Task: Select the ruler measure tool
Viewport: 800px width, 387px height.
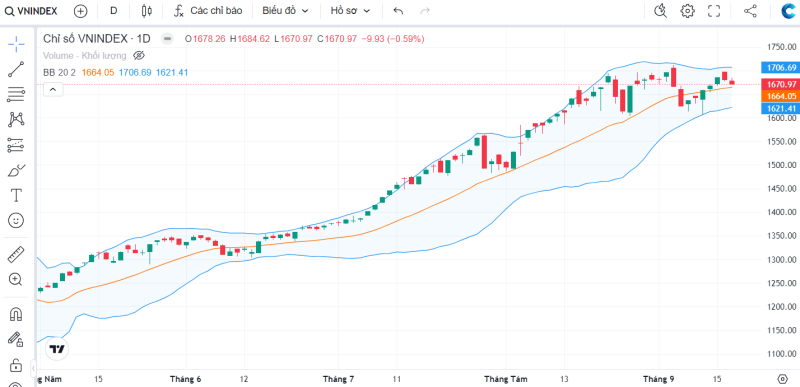Action: point(16,254)
